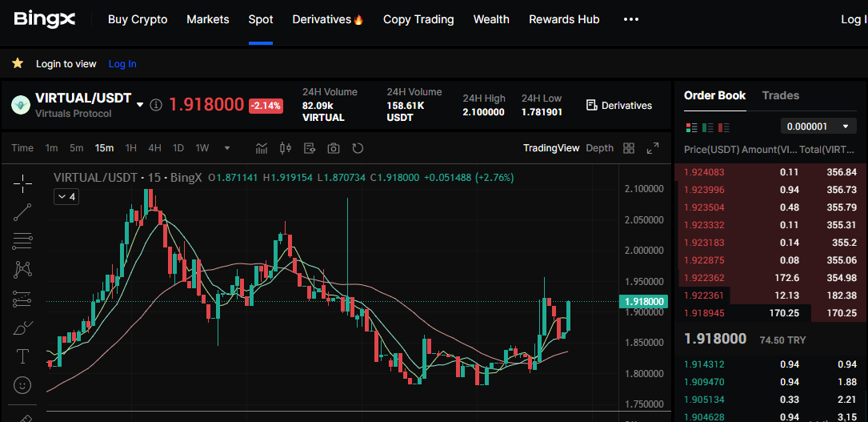Open the Derivatives shortcut beside 24H Low
The width and height of the screenshot is (868, 422).
pyautogui.click(x=619, y=105)
